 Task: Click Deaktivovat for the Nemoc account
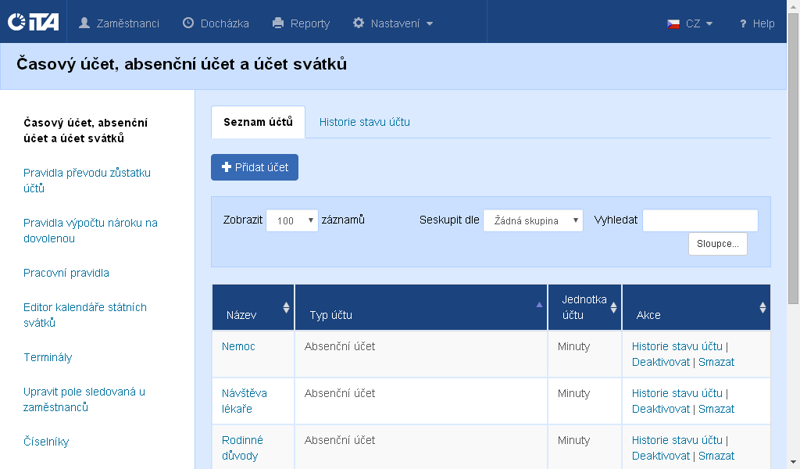coord(660,362)
